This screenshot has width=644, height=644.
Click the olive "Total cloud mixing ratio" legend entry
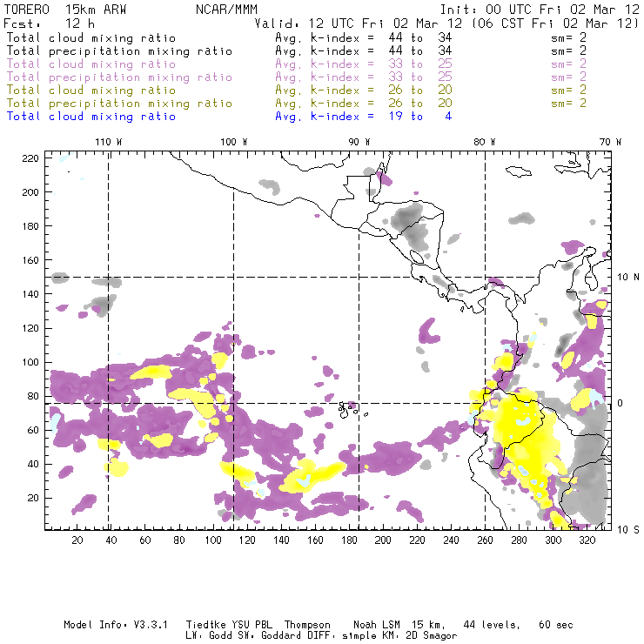tap(91, 91)
